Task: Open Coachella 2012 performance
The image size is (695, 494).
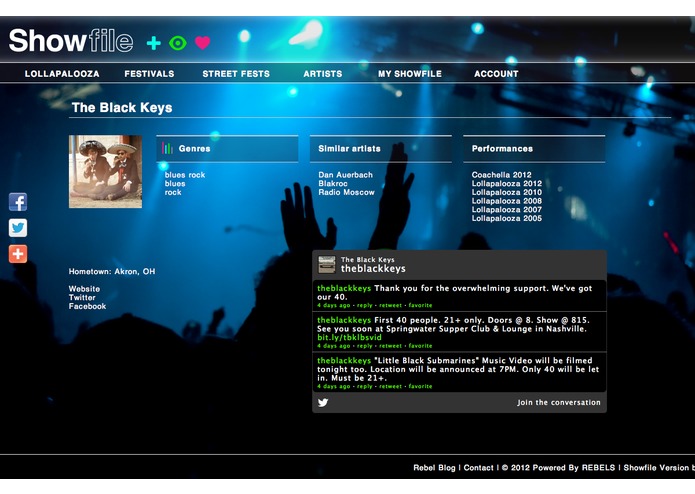Action: 502,175
